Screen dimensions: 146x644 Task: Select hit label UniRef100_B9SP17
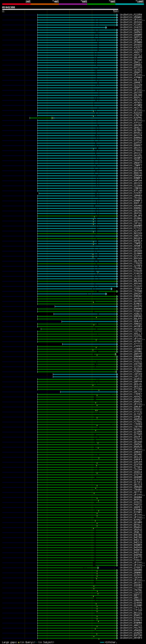131,98
